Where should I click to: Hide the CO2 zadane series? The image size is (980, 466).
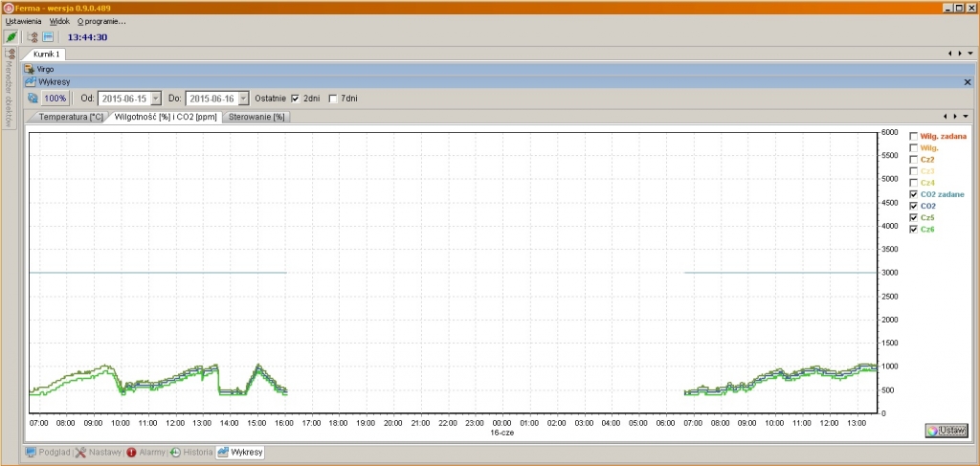tap(914, 194)
